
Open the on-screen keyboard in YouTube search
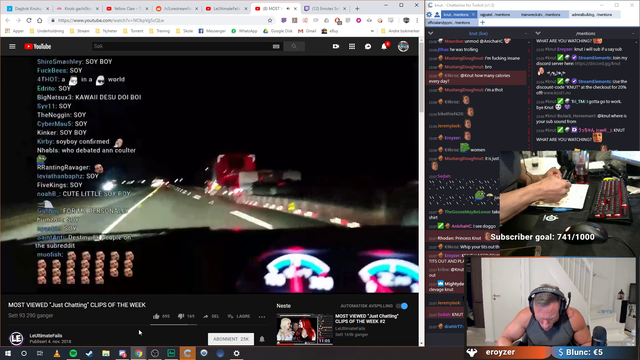click(276, 47)
